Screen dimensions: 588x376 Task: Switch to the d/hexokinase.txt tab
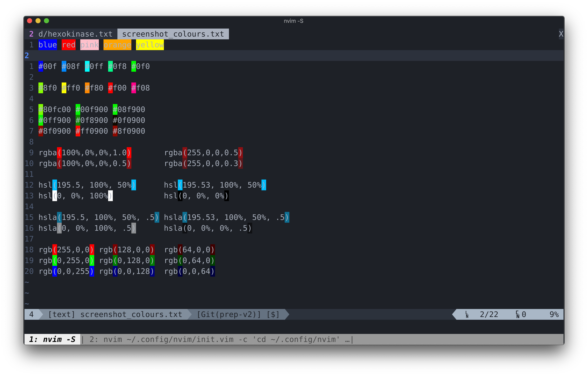75,34
